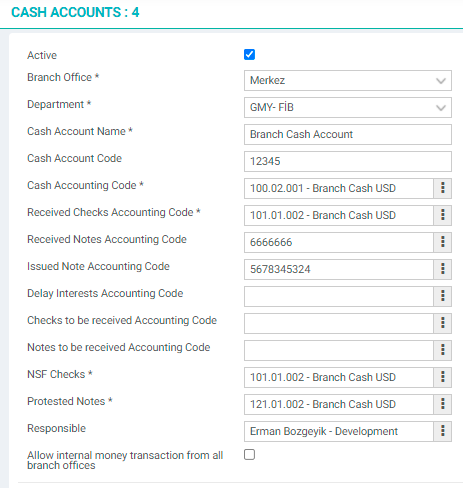Click the empty Delay Interests Accounting Code field

(339, 296)
